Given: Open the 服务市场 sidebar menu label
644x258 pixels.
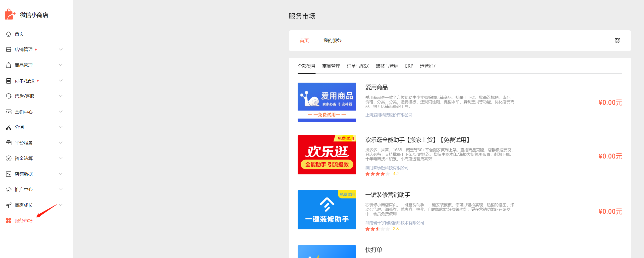Looking at the screenshot, I should click(x=23, y=220).
